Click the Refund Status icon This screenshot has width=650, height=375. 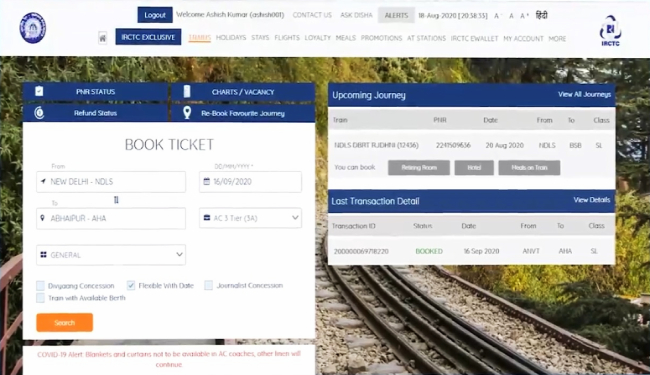click(x=39, y=113)
